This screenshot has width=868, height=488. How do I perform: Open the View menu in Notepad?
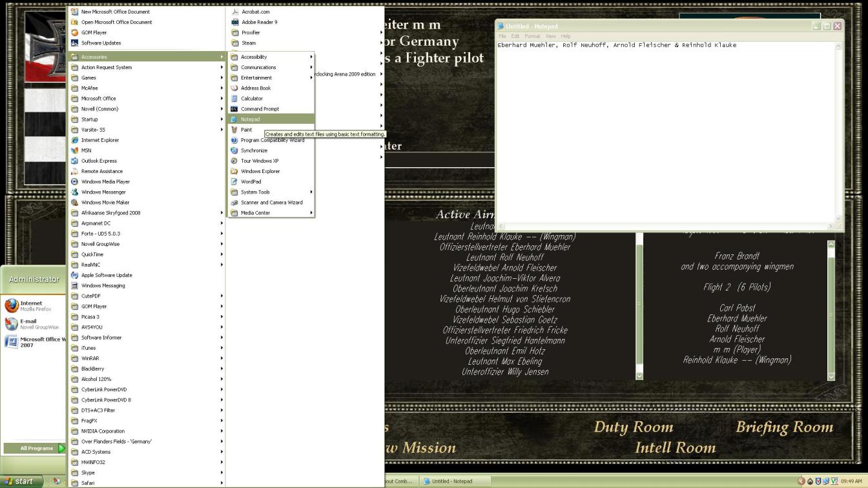tap(550, 36)
